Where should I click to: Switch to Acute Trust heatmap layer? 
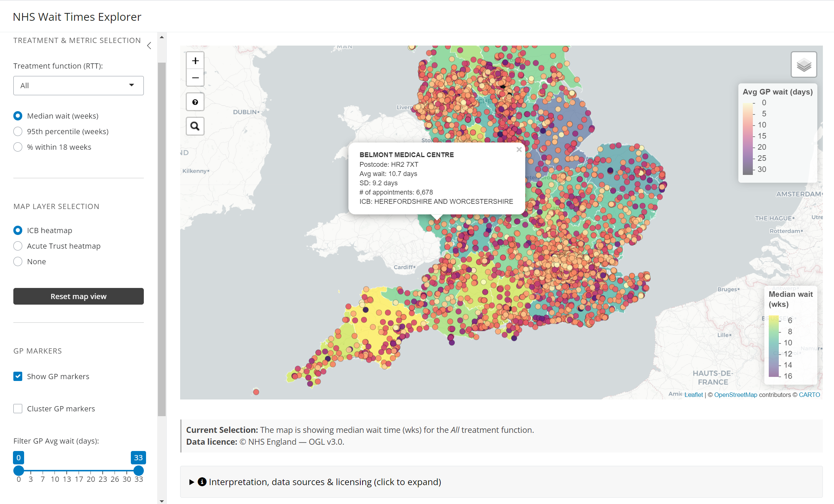18,246
